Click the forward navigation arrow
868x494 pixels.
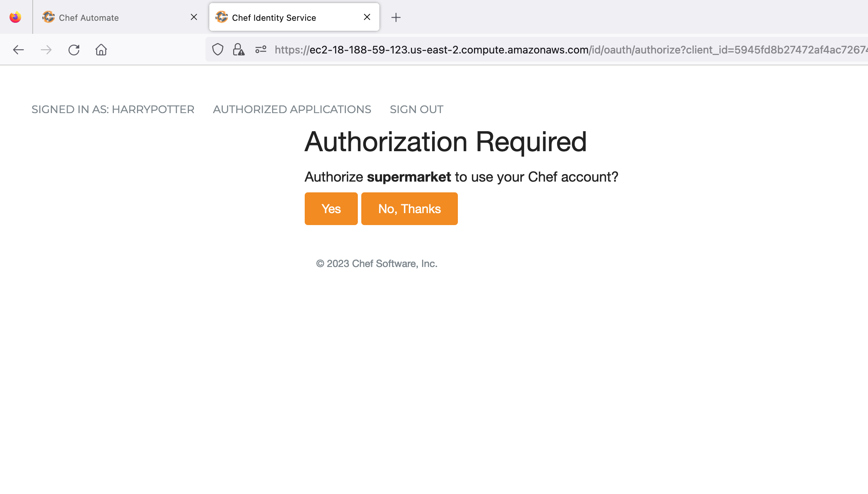[x=46, y=50]
